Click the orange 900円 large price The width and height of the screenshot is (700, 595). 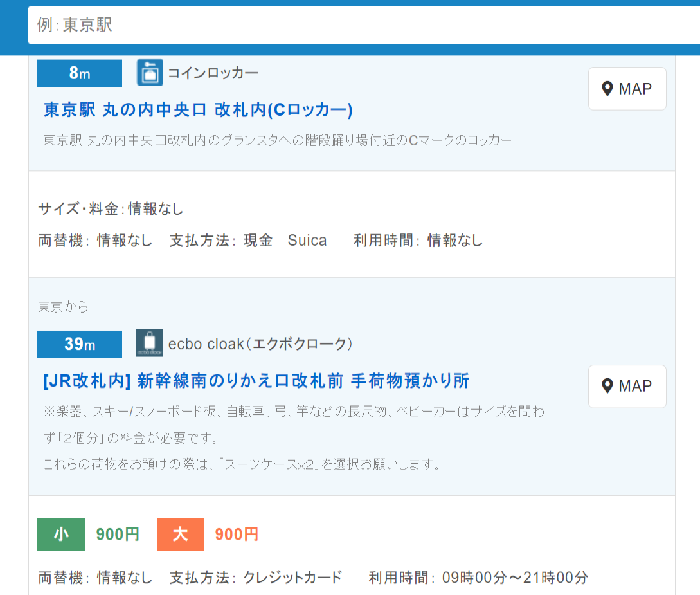coord(237,535)
